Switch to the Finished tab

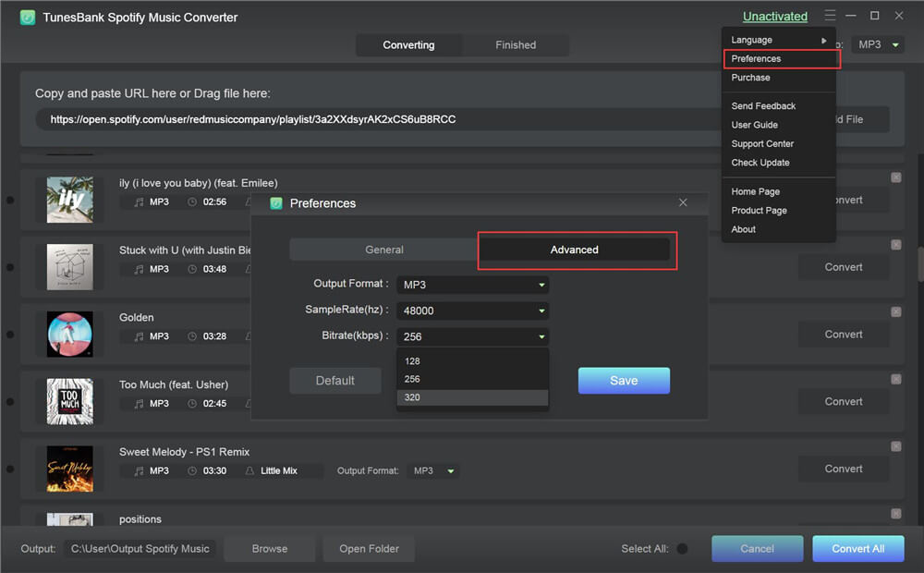[x=516, y=45]
